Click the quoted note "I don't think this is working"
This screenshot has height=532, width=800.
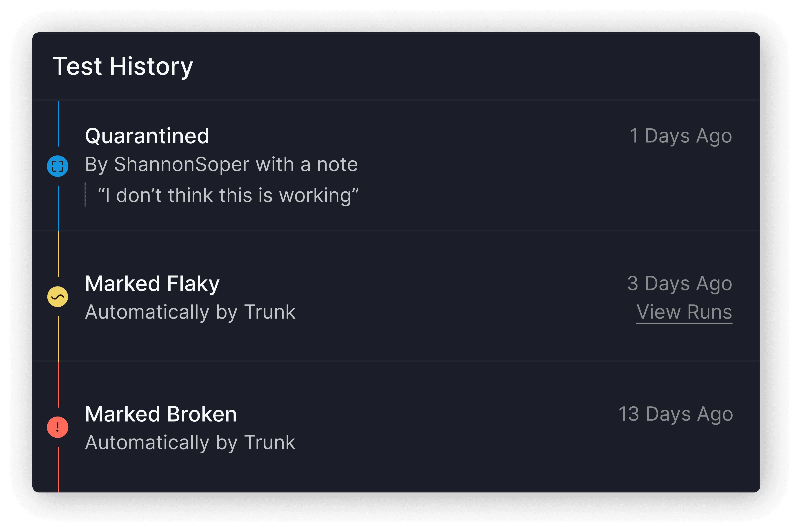click(x=228, y=196)
